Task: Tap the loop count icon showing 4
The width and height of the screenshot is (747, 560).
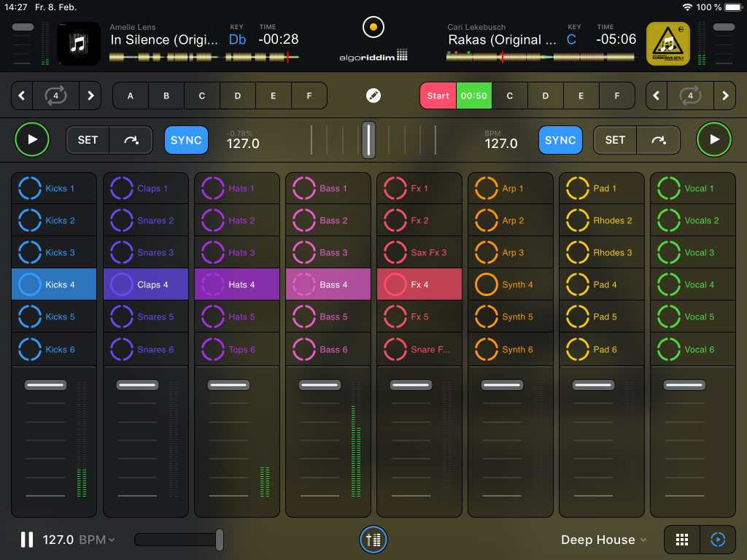Action: coord(54,96)
